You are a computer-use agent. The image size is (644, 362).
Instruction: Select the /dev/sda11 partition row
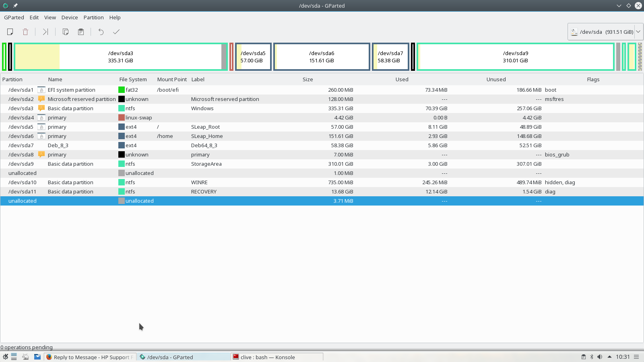(322, 191)
